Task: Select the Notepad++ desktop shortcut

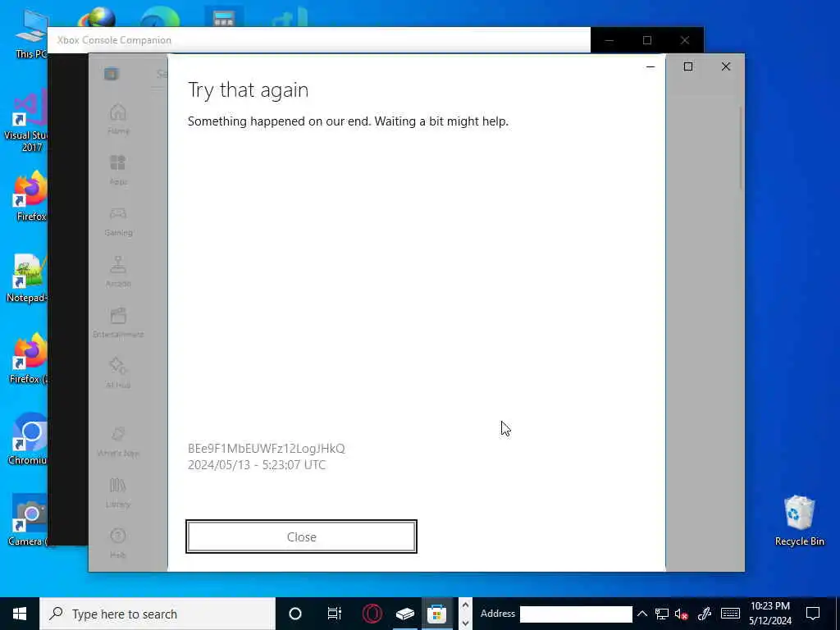Action: pyautogui.click(x=27, y=278)
